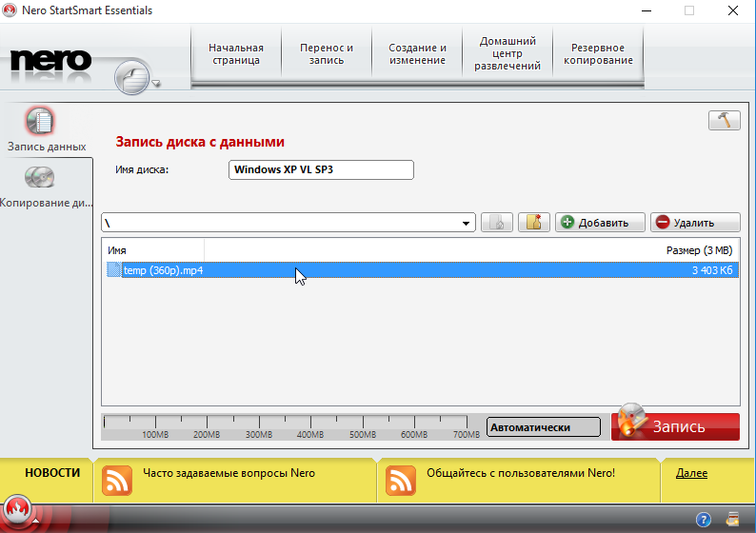Click the Nero title bar app icon
The height and width of the screenshot is (533, 756).
coord(10,10)
